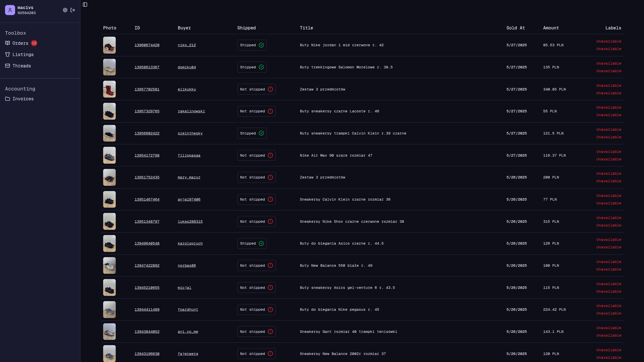Click the 12 badge next to Orders
The height and width of the screenshot is (362, 644).
coord(34,43)
